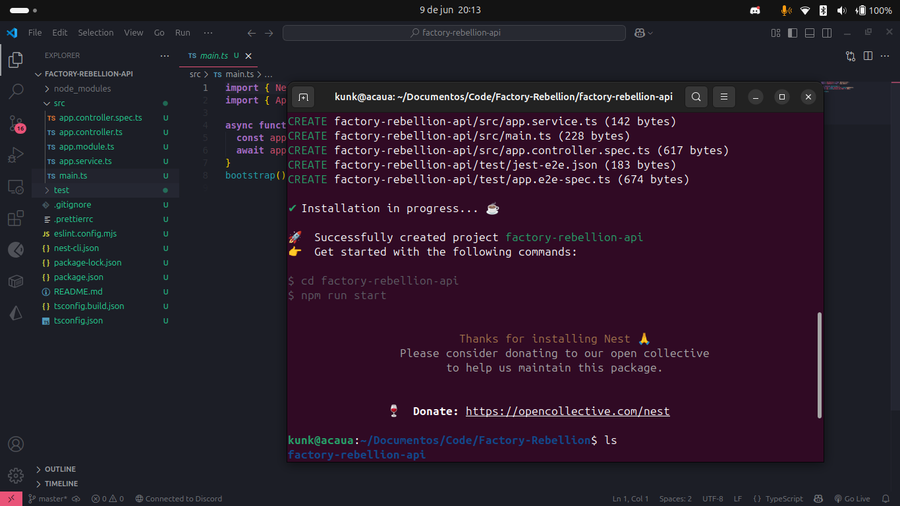Open the Search view in activity bar
This screenshot has width=900, height=506.
[15, 91]
